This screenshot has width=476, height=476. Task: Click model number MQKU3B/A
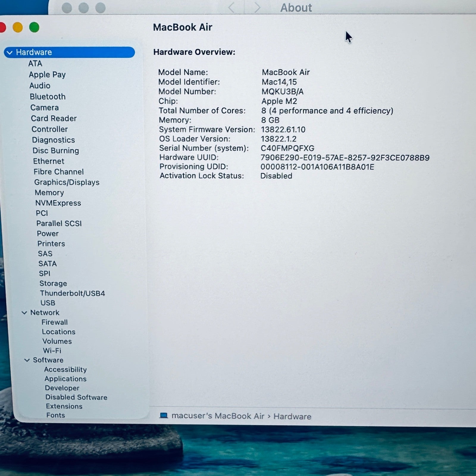tap(283, 92)
